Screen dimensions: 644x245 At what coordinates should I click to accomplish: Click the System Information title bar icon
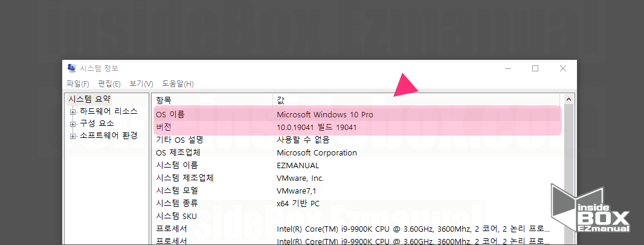(71, 68)
